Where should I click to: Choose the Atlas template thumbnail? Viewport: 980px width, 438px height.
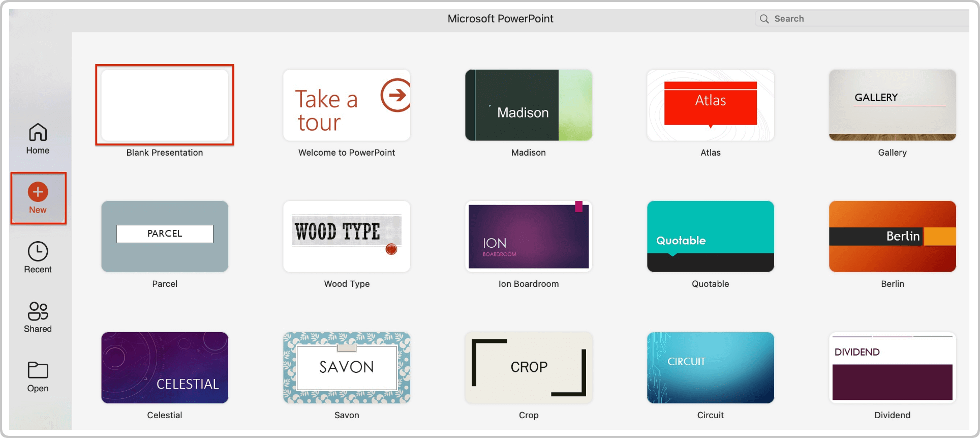click(x=711, y=105)
